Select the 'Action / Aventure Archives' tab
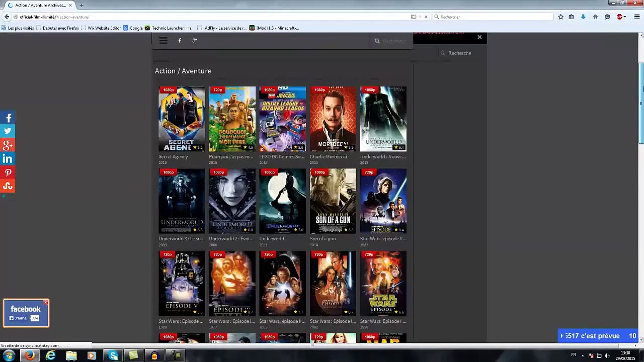The height and width of the screenshot is (362, 644). [40, 5]
